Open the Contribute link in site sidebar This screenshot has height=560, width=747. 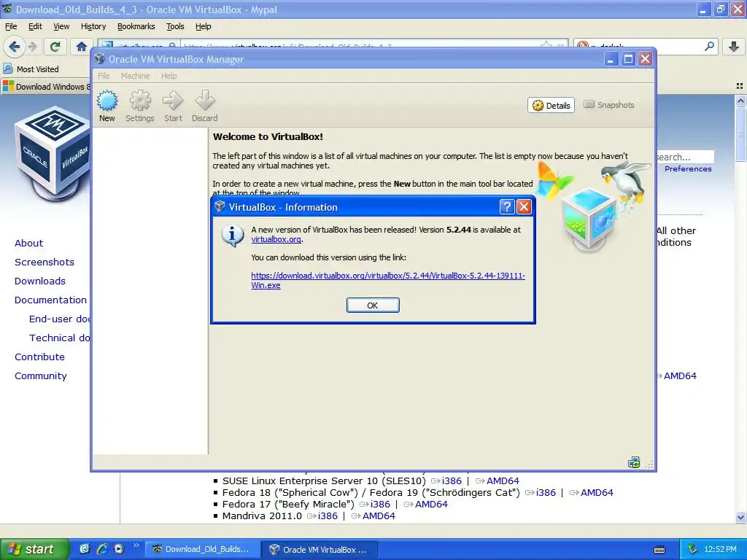(39, 357)
